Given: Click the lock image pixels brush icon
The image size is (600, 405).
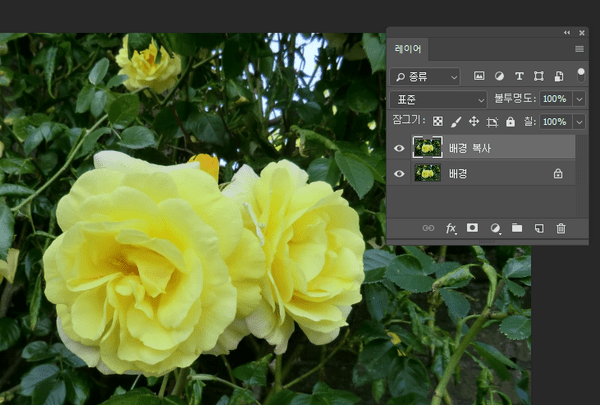Looking at the screenshot, I should pyautogui.click(x=456, y=122).
